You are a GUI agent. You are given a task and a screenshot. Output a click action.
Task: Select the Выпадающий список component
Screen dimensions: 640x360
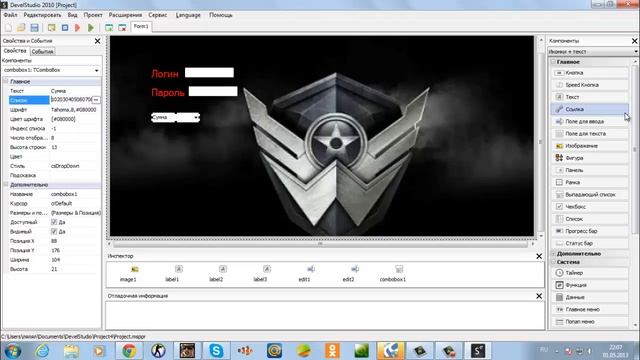tap(590, 195)
